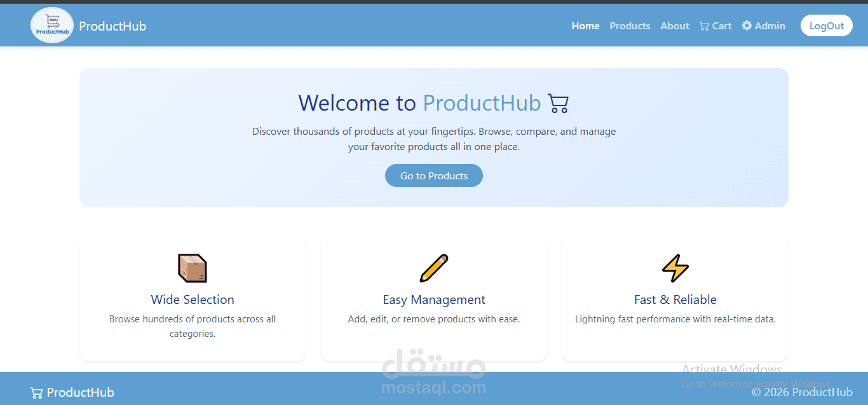Viewport: 868px width, 405px height.
Task: Open the Products nav link
Action: 630,26
